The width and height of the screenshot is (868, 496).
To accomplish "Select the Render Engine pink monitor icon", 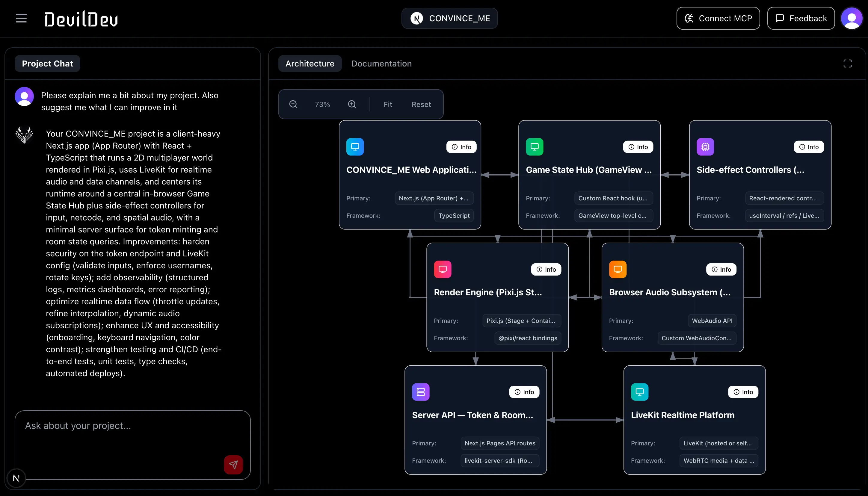I will tap(442, 269).
